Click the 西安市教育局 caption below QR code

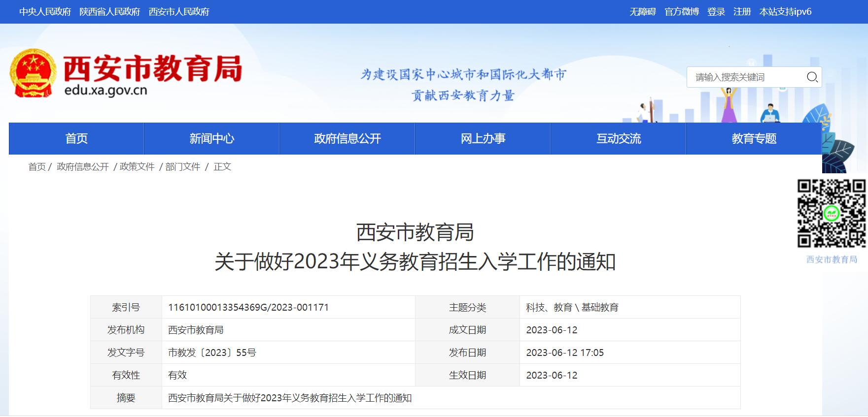pyautogui.click(x=832, y=259)
